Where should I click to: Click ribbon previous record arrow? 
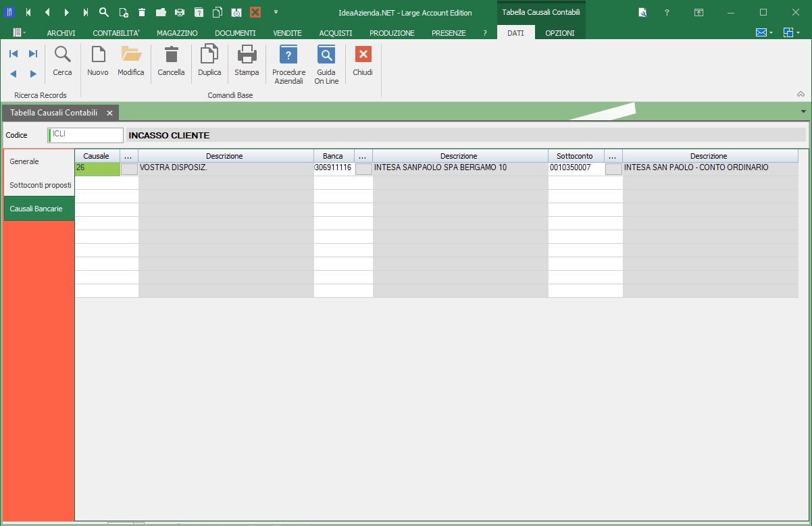14,74
